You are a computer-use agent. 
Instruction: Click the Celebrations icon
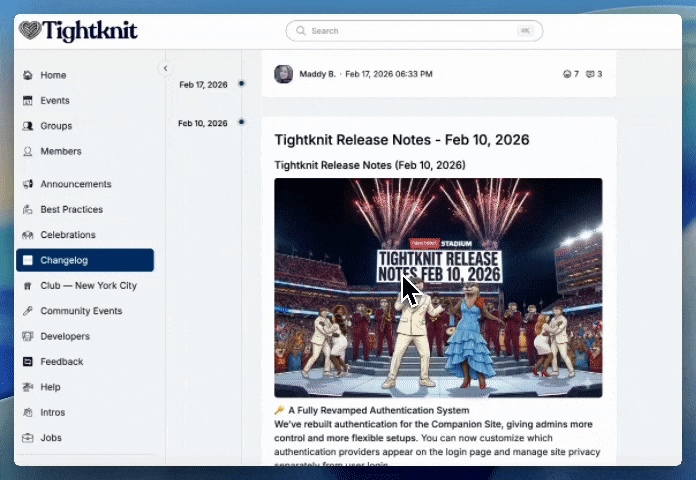point(28,234)
